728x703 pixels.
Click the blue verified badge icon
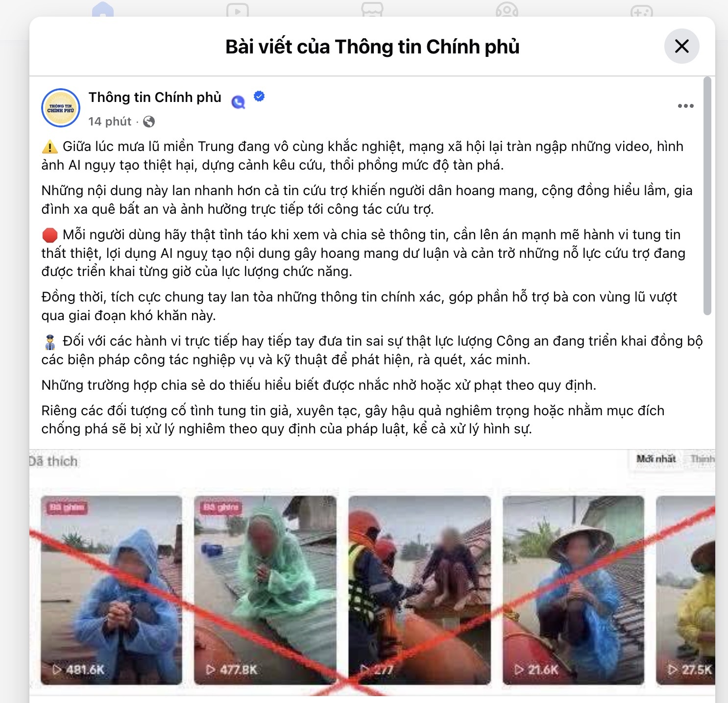pyautogui.click(x=259, y=97)
